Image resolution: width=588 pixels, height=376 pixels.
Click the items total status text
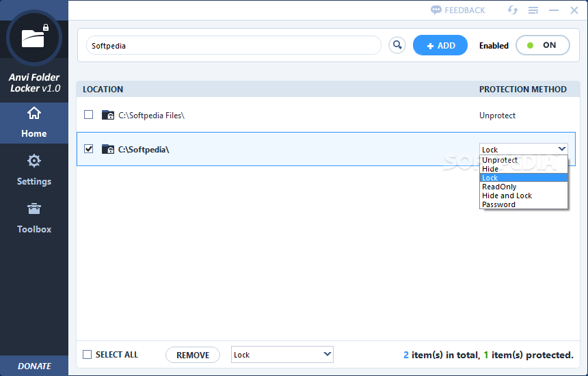[488, 355]
